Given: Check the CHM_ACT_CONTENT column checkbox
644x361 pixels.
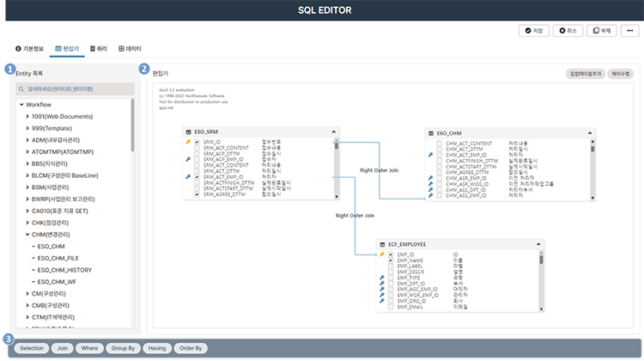Looking at the screenshot, I should click(439, 144).
